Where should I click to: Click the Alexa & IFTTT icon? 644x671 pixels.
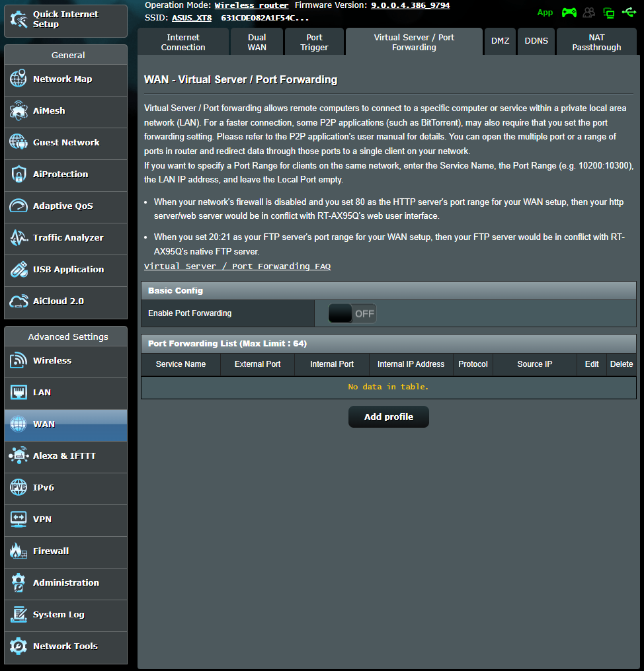(x=19, y=455)
